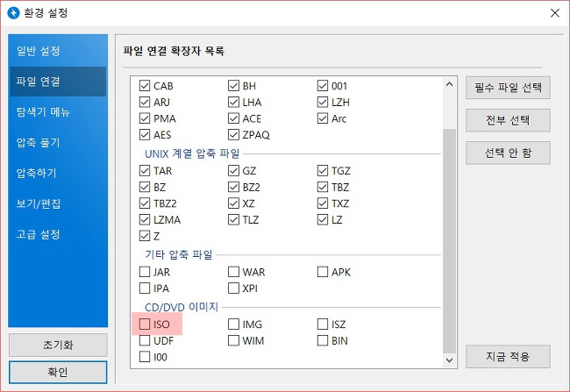Toggle the TAR checkbox

pos(145,170)
